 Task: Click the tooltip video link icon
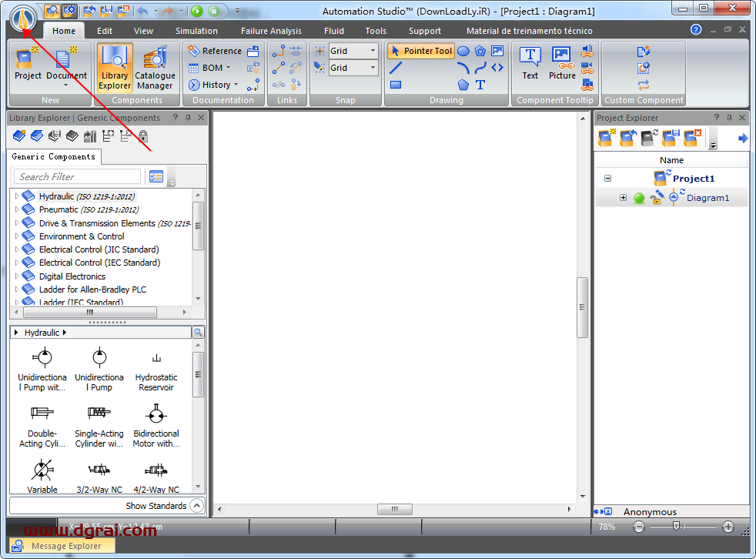tap(587, 68)
